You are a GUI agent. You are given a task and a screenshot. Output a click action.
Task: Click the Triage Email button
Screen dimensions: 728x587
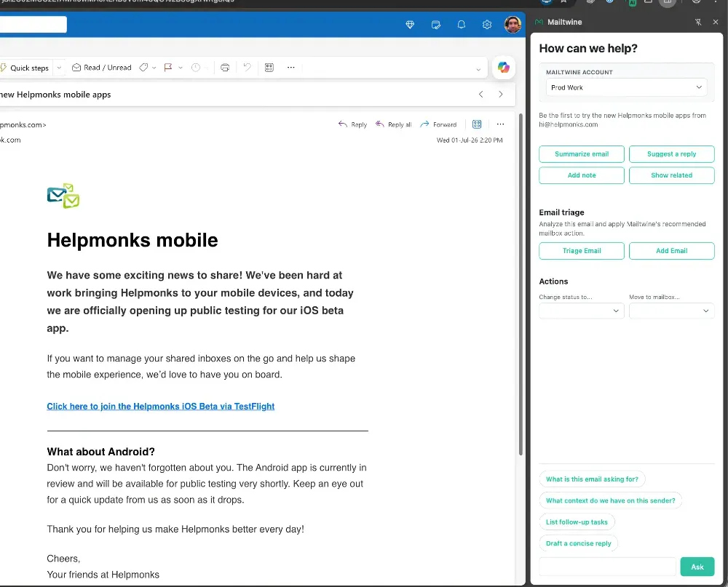point(581,250)
